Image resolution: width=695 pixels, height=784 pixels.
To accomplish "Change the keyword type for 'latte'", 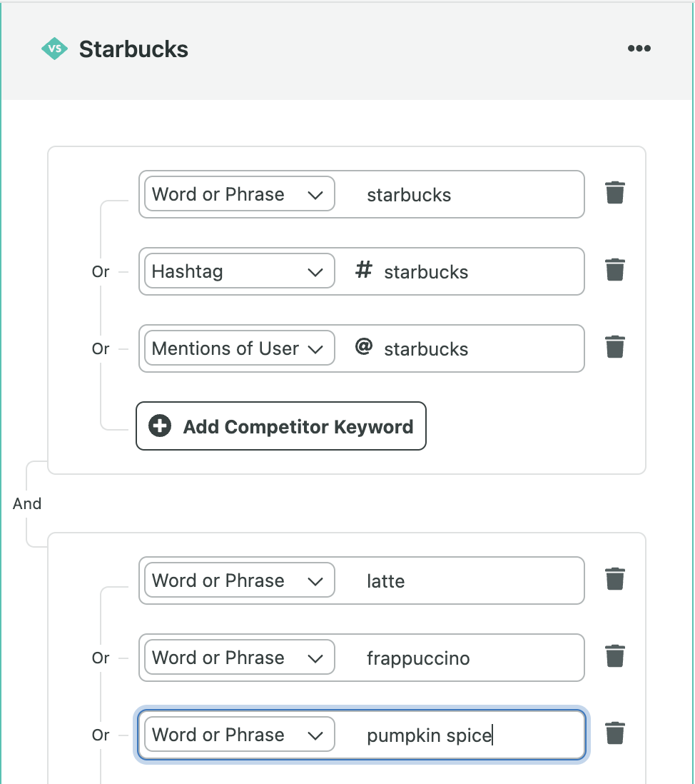I will click(x=239, y=580).
